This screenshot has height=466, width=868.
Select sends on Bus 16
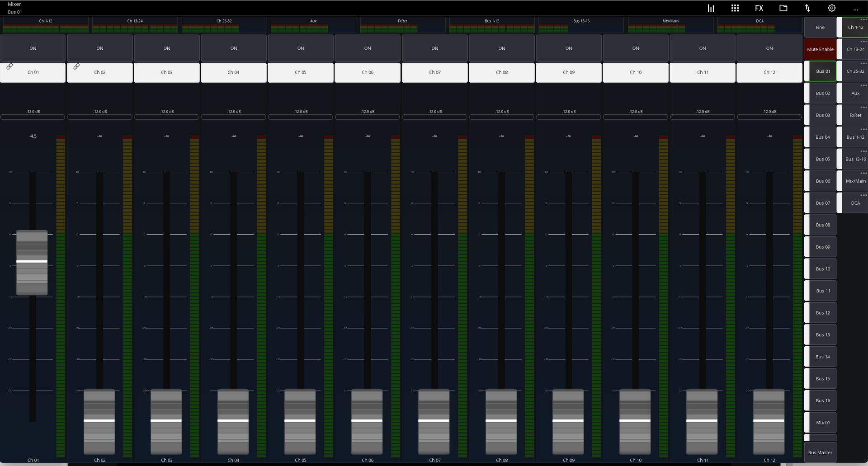coord(821,400)
